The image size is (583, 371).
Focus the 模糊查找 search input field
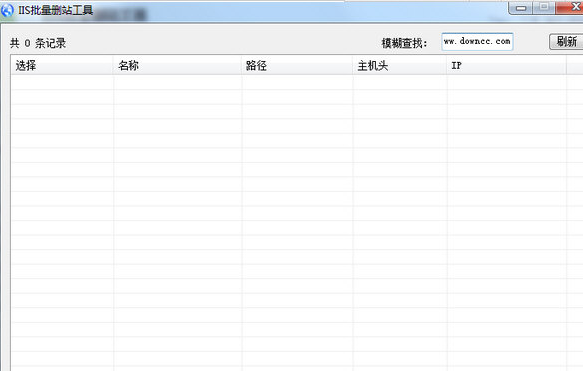point(477,42)
